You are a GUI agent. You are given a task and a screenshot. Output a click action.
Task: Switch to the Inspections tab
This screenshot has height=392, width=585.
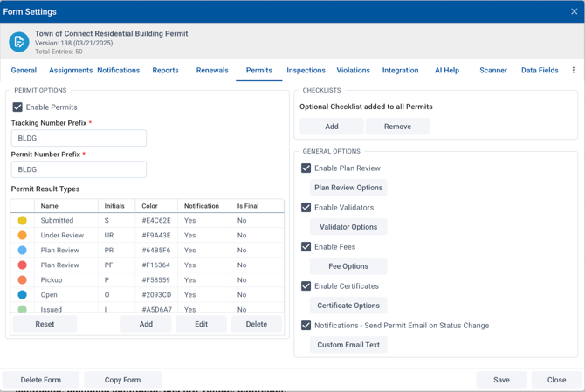click(x=306, y=71)
